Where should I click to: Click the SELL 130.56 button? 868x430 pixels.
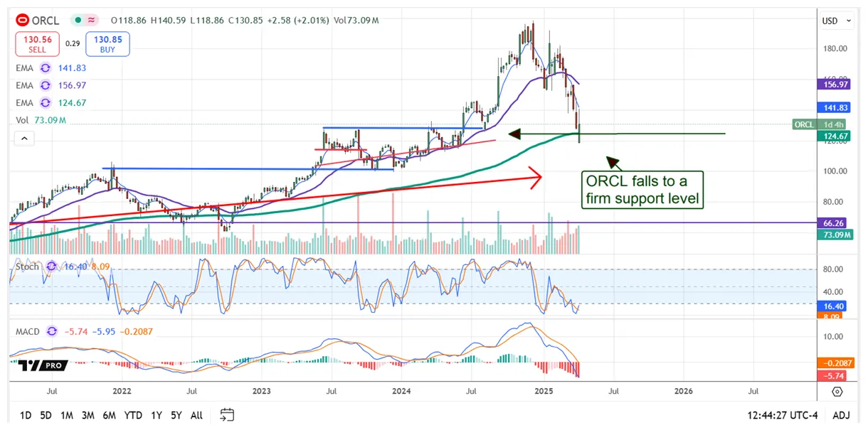(x=36, y=43)
